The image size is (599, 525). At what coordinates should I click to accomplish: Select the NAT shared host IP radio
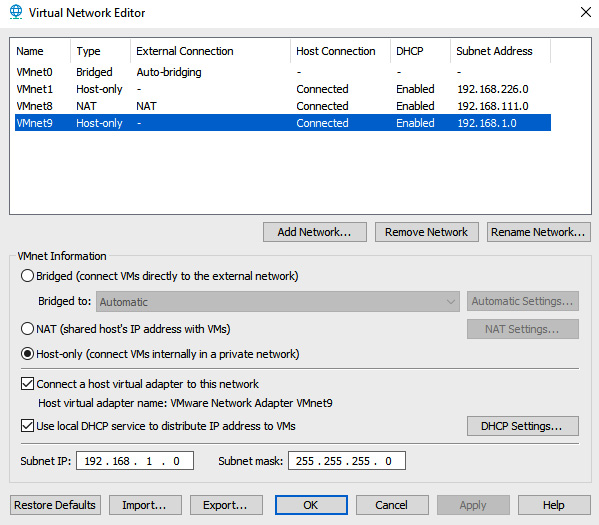click(28, 329)
